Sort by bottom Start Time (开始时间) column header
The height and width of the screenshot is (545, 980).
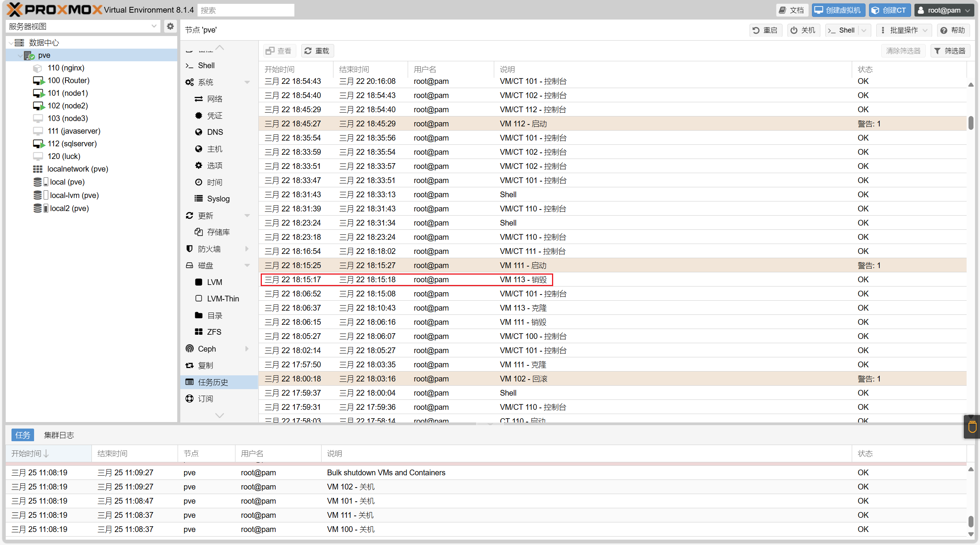[x=49, y=453]
